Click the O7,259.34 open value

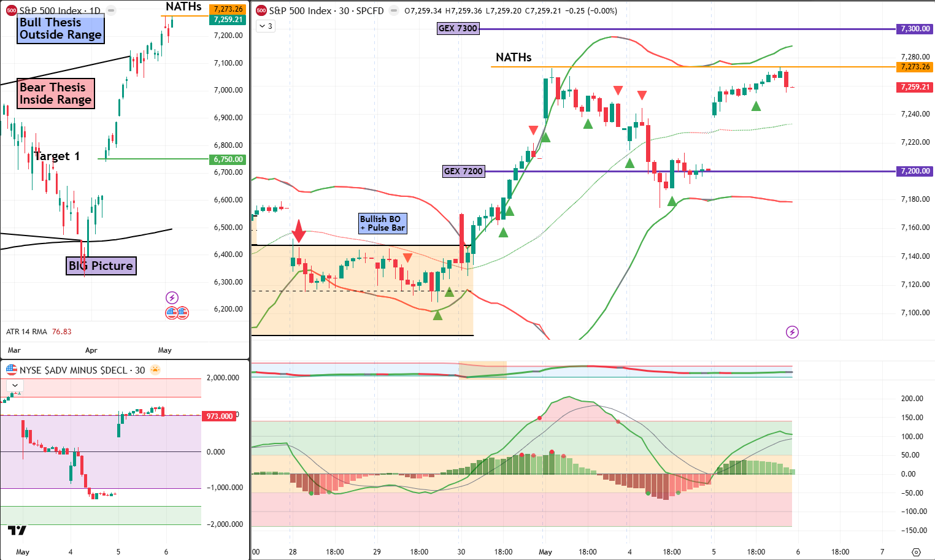tap(424, 10)
